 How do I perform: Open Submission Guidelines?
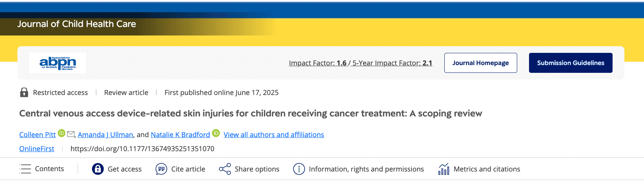(570, 63)
